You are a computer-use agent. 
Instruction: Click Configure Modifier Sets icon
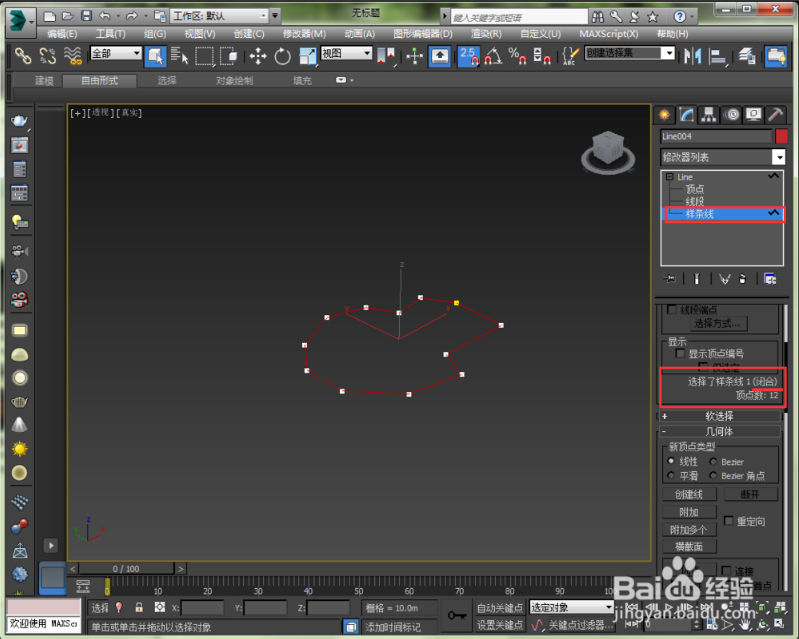click(x=770, y=279)
